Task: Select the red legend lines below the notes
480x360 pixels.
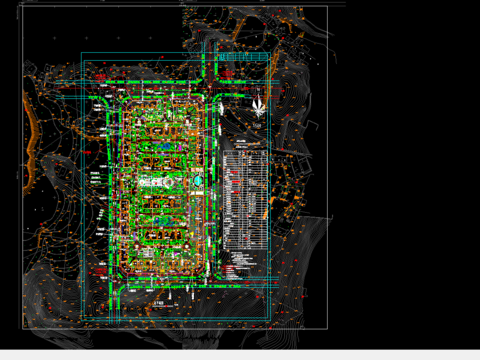Action: (228, 268)
